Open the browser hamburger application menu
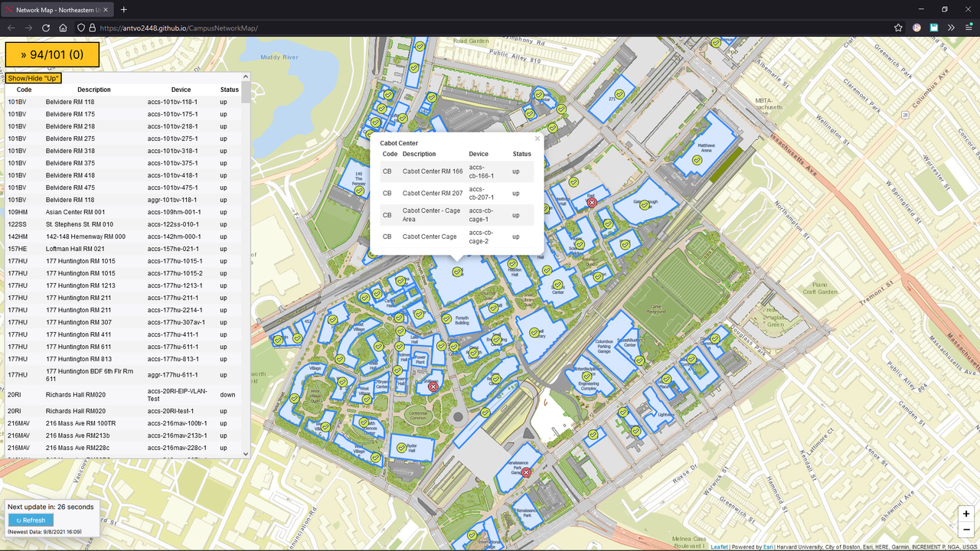The height and width of the screenshot is (551, 980). tap(968, 28)
